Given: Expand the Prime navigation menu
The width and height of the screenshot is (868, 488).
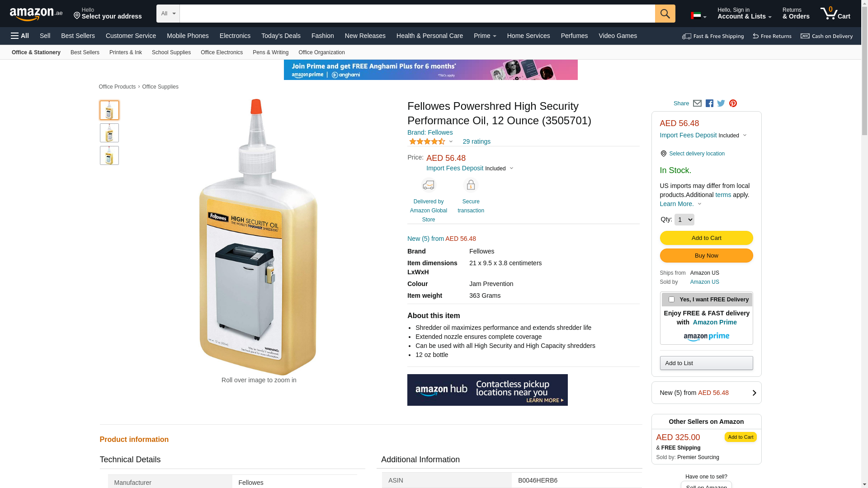Looking at the screenshot, I should 485,36.
